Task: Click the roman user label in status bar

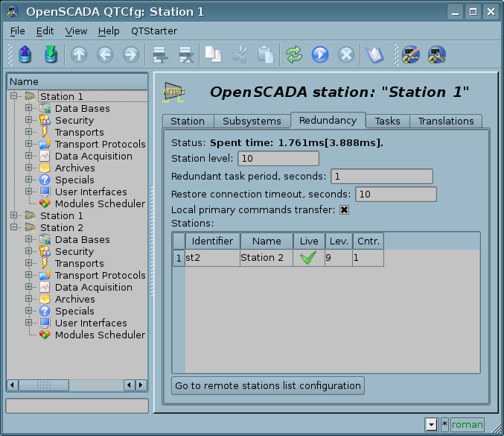Action: (467, 425)
